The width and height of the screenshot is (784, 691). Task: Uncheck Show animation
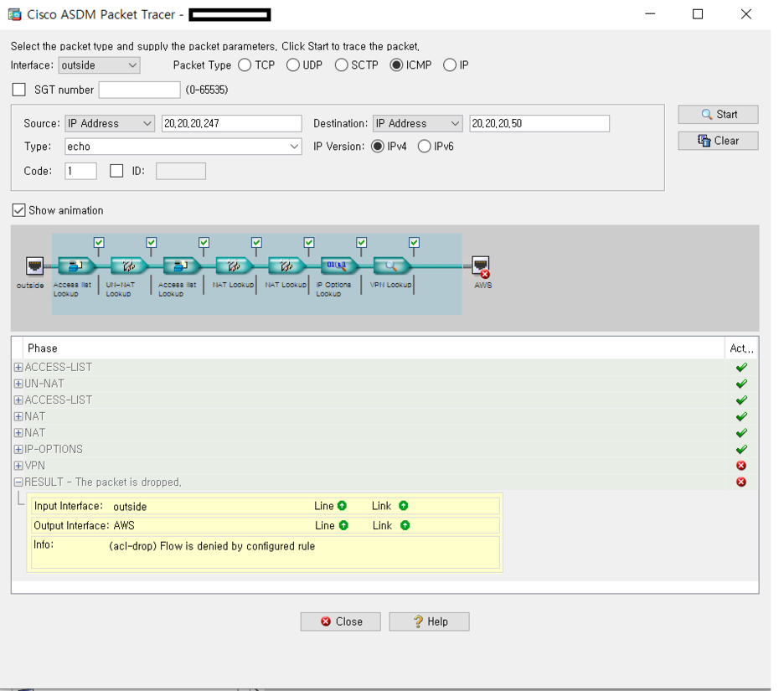click(x=18, y=210)
